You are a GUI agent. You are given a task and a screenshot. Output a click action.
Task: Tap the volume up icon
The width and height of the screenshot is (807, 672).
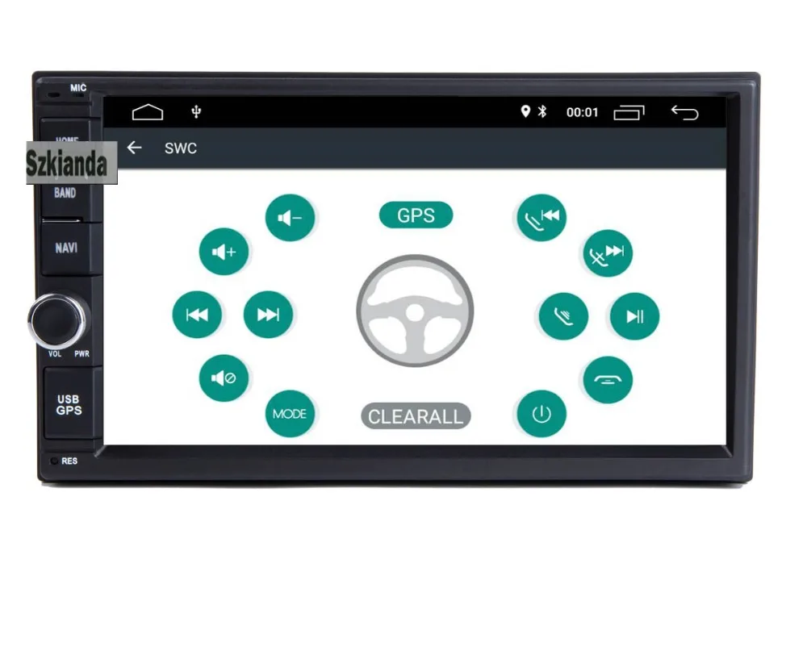point(224,251)
